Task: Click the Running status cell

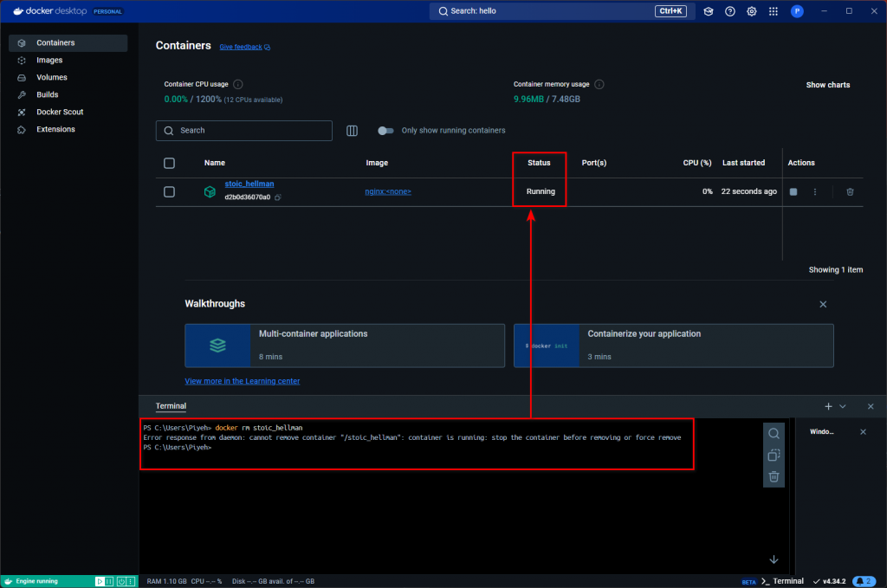Action: pyautogui.click(x=541, y=191)
